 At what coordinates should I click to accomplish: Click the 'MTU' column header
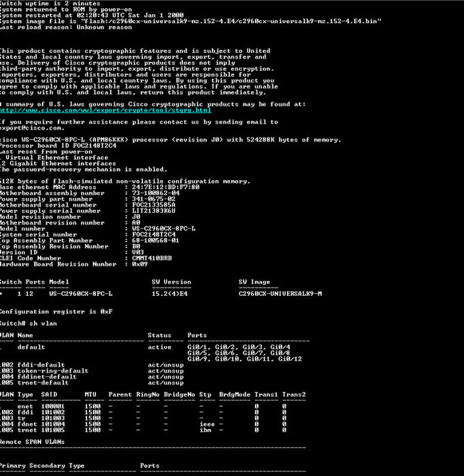point(90,394)
